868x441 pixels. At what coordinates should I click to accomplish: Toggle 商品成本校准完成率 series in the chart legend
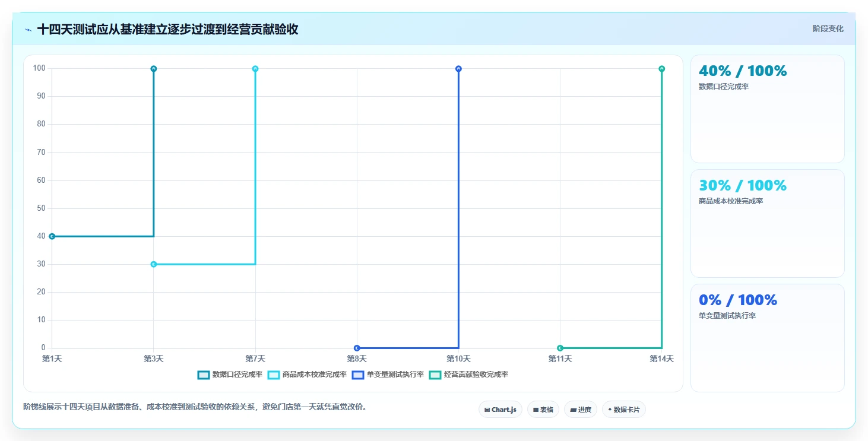coord(308,375)
